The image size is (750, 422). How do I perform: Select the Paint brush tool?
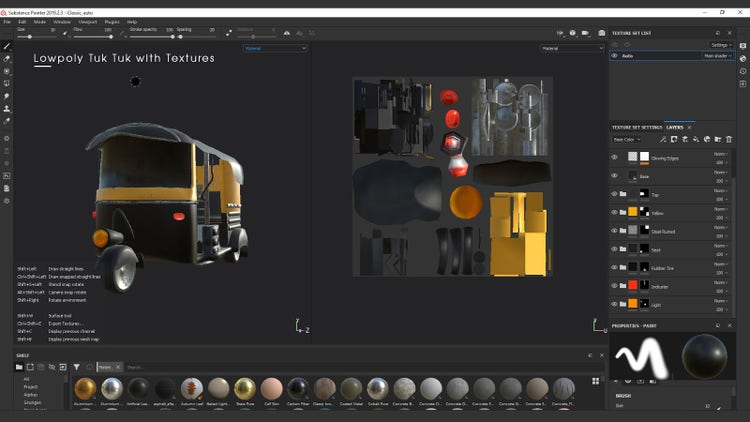click(x=7, y=46)
